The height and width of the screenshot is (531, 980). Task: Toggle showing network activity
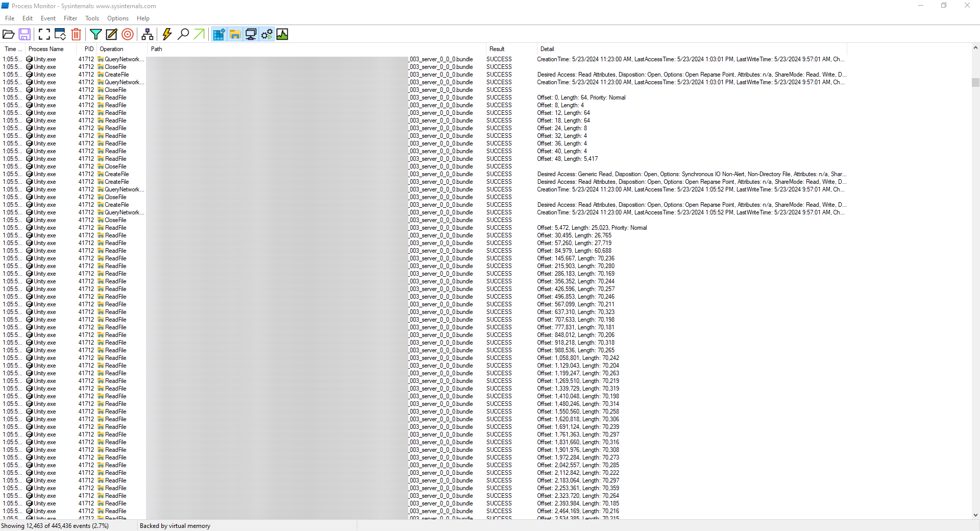tap(251, 34)
